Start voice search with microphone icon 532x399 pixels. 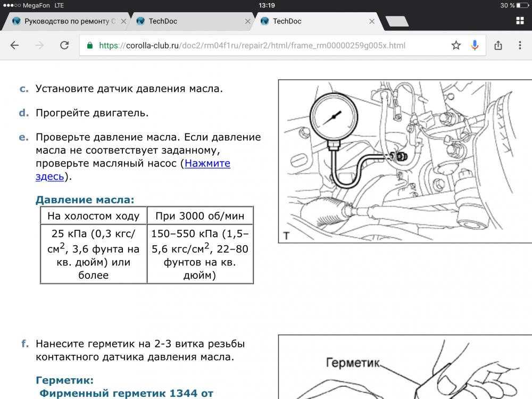tap(475, 45)
